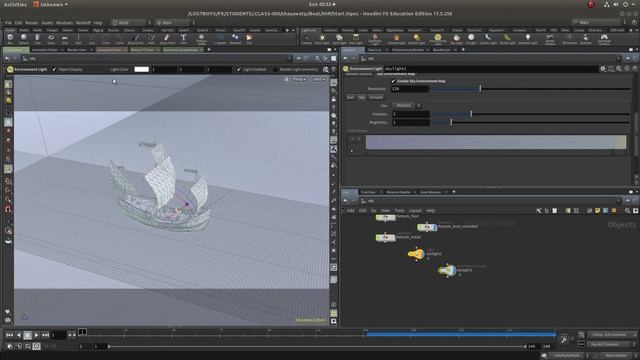
Task: Expand the network editor path dropdown arrow
Action: (x=618, y=201)
